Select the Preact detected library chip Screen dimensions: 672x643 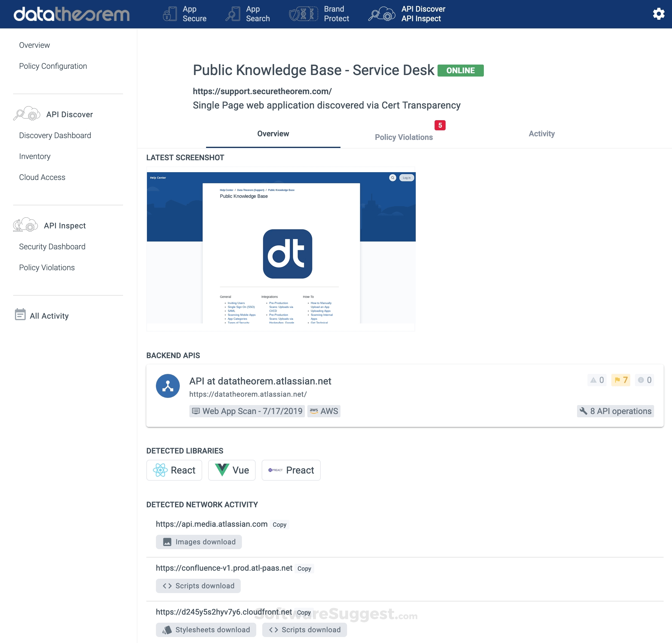[x=291, y=470]
